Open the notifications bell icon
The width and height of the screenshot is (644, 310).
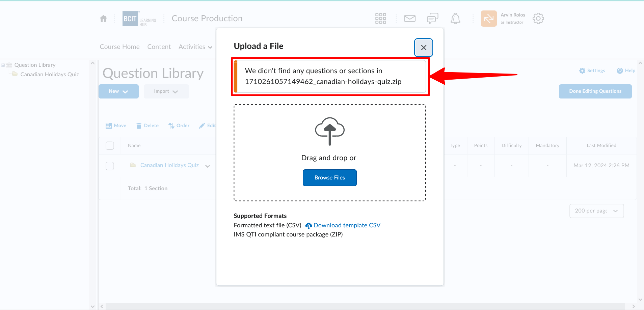(455, 19)
